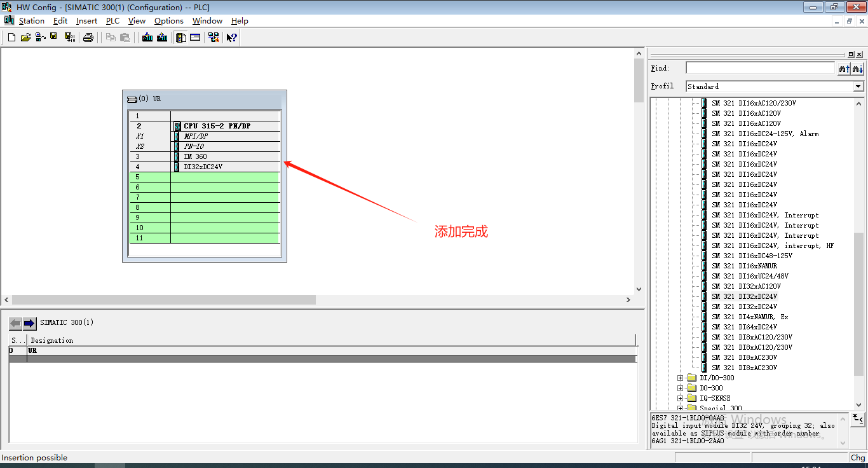Image resolution: width=868 pixels, height=468 pixels.
Task: Expand the Special 300 folder
Action: pyautogui.click(x=681, y=408)
